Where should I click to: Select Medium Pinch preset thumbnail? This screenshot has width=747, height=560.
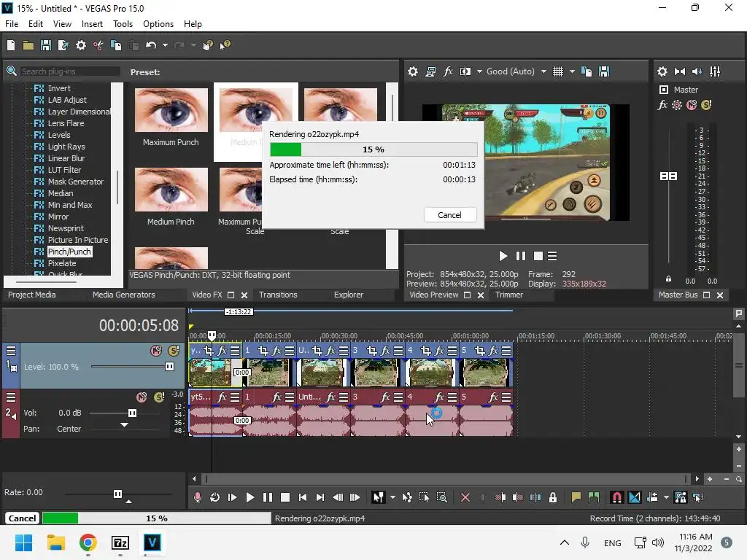[171, 190]
